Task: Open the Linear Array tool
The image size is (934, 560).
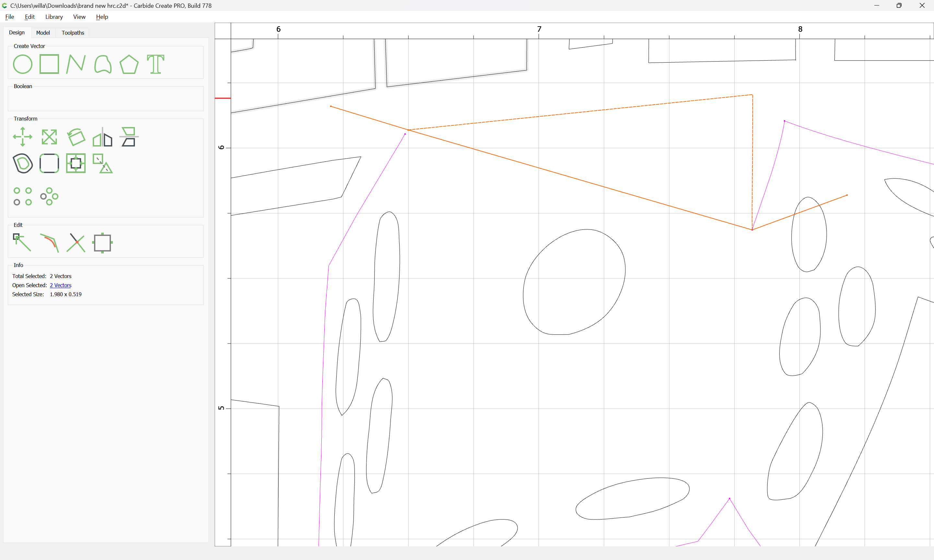Action: [23, 197]
